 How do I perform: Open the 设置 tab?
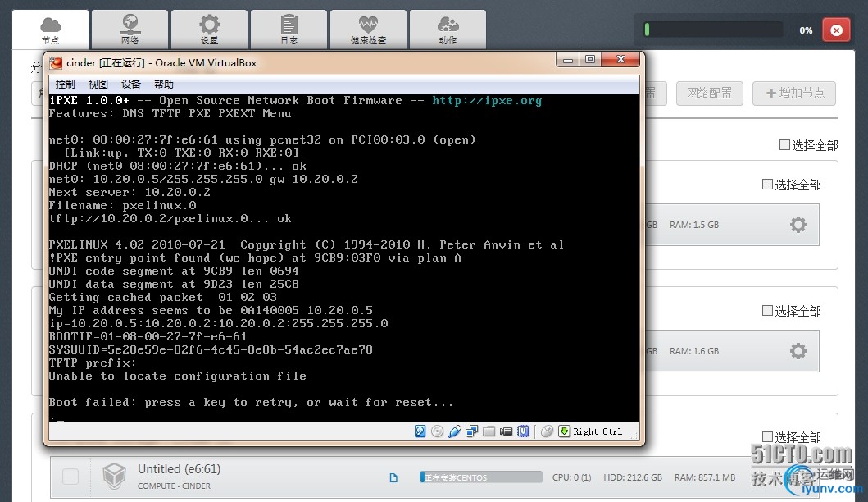209,30
